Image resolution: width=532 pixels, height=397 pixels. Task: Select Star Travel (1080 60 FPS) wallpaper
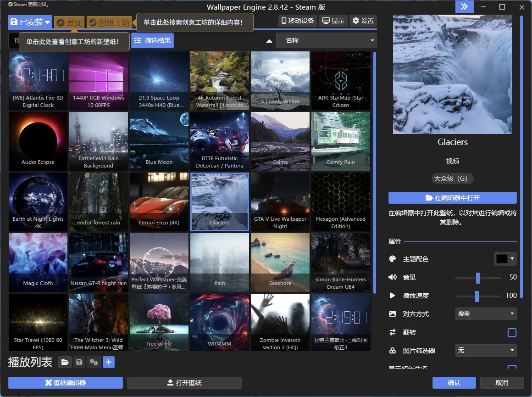click(38, 322)
